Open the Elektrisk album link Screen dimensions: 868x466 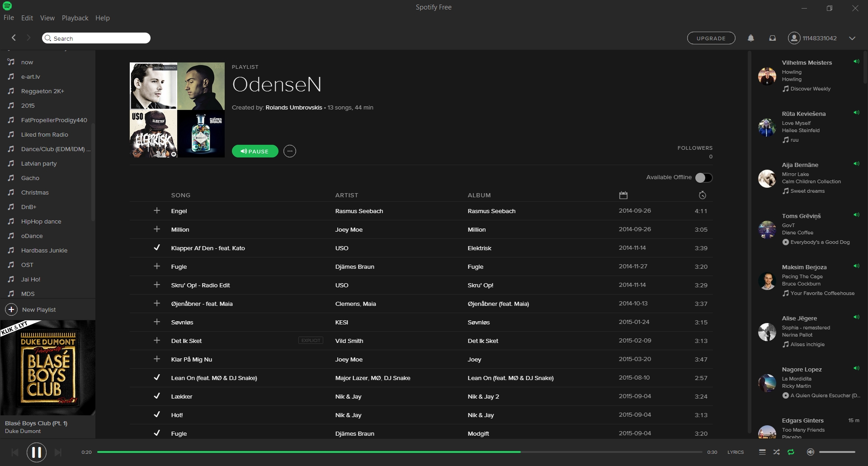tap(479, 248)
